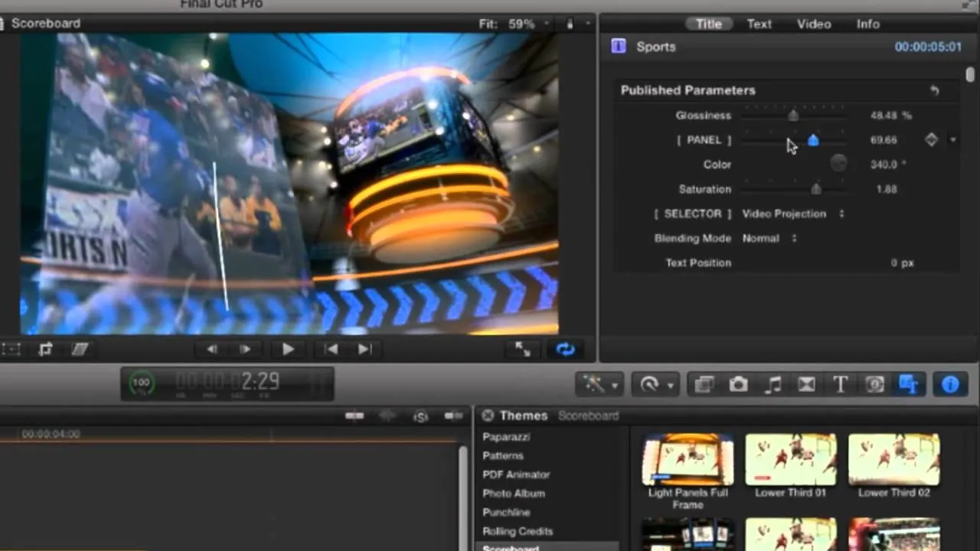Select Rolling Credits theme category
The height and width of the screenshot is (551, 980).
518,531
